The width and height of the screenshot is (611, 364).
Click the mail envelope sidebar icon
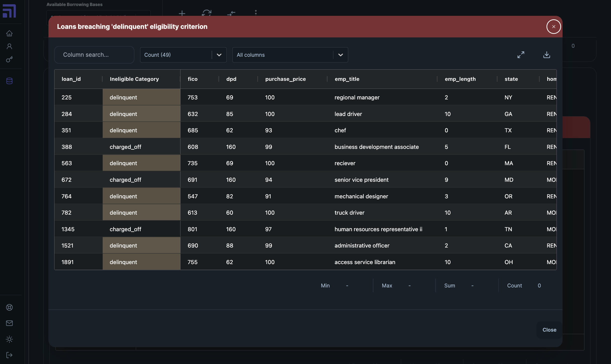point(9,323)
